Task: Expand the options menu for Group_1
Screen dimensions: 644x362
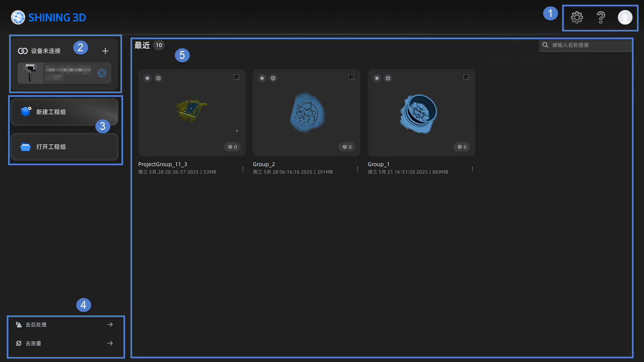Action: 472,169
